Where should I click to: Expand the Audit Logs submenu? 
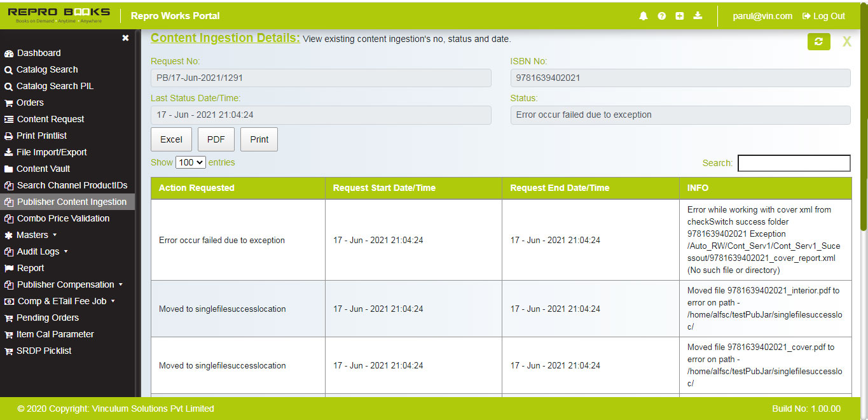39,251
